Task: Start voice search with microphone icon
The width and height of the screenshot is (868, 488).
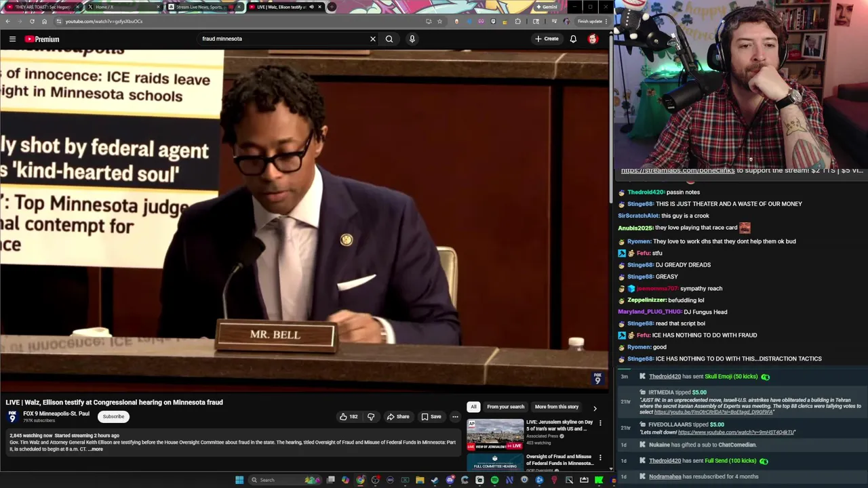Action: pyautogui.click(x=412, y=39)
